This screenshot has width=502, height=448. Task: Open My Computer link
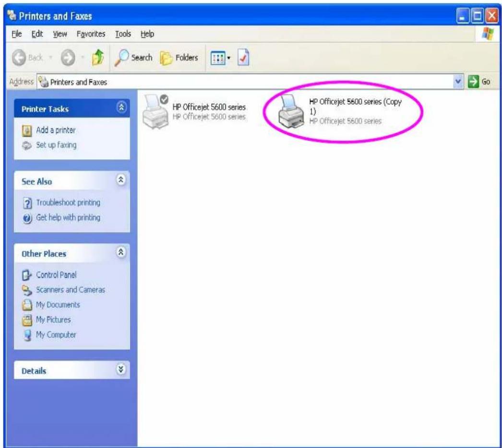tap(56, 334)
